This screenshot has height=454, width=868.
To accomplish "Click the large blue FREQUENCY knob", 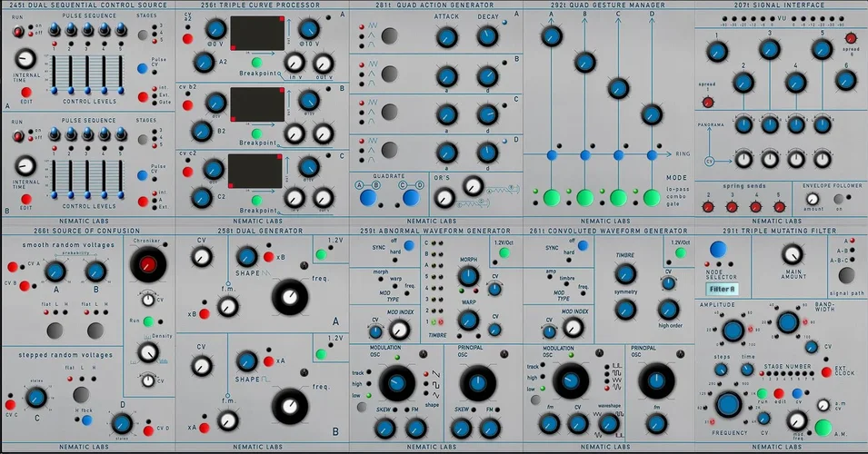I will point(728,404).
